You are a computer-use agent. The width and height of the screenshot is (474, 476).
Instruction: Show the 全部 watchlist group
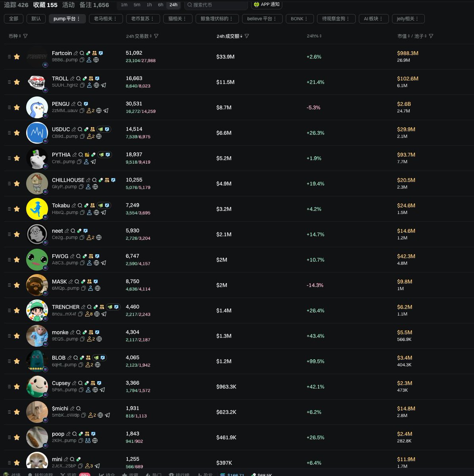pyautogui.click(x=13, y=19)
